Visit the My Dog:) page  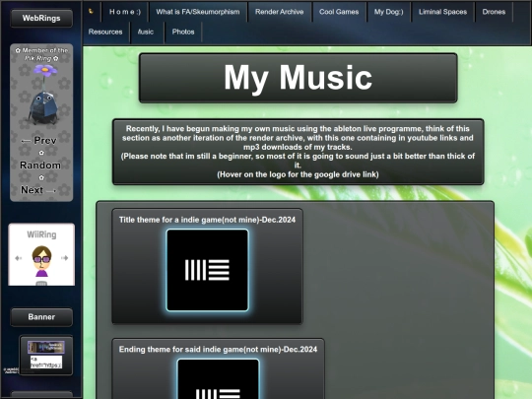tap(389, 12)
